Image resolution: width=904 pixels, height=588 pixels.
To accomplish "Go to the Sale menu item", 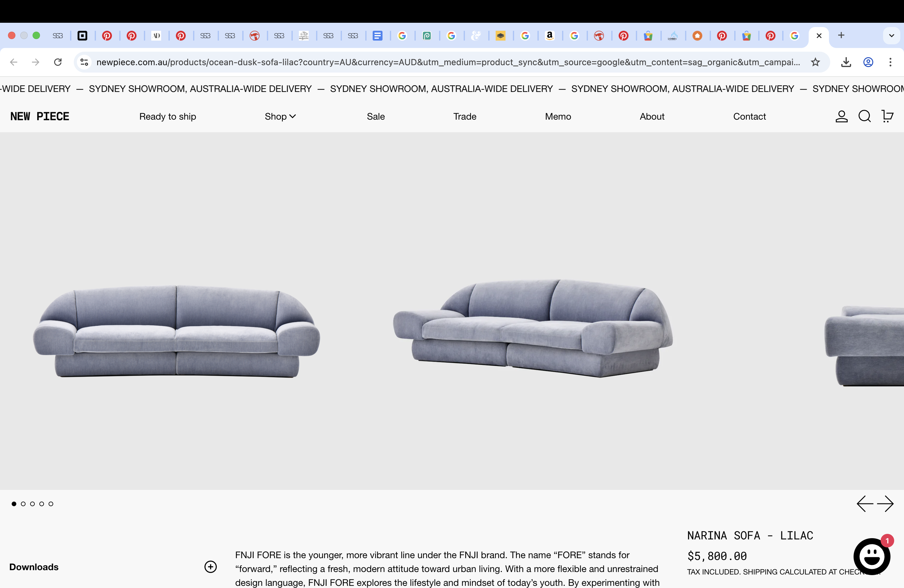I will [376, 116].
